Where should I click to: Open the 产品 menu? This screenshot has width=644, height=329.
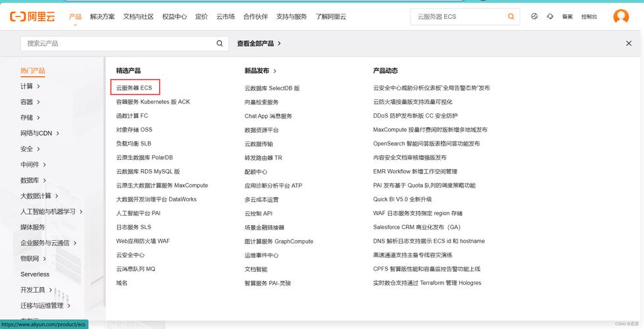[x=75, y=16]
